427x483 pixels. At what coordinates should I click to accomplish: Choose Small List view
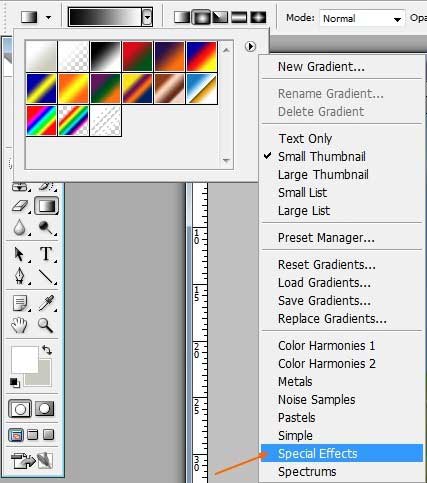(x=302, y=192)
